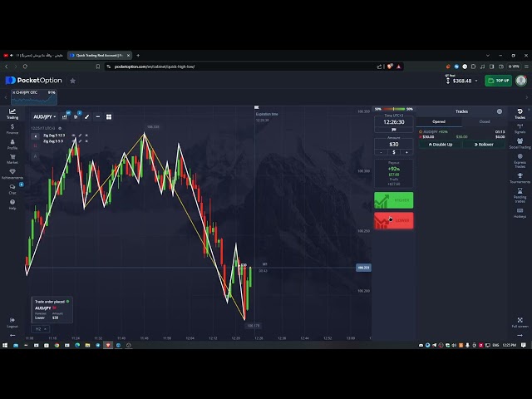This screenshot has height=399, width=532.
Task: Place a HIGHER trade
Action: coord(393,200)
